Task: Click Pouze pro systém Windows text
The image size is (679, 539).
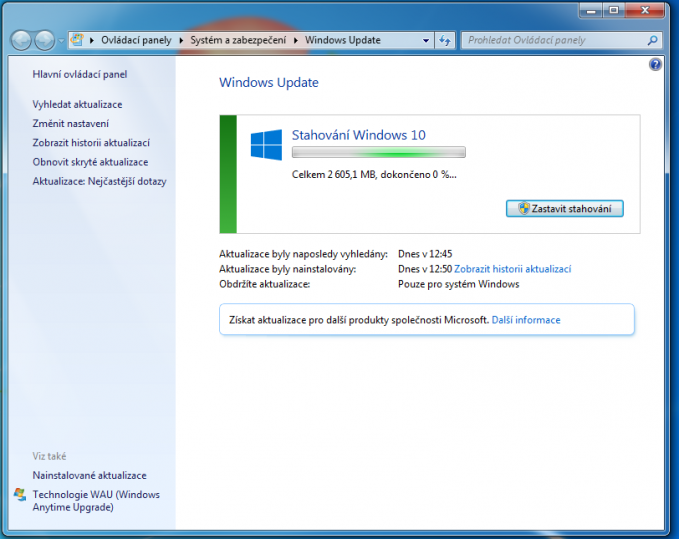Action: tap(459, 284)
